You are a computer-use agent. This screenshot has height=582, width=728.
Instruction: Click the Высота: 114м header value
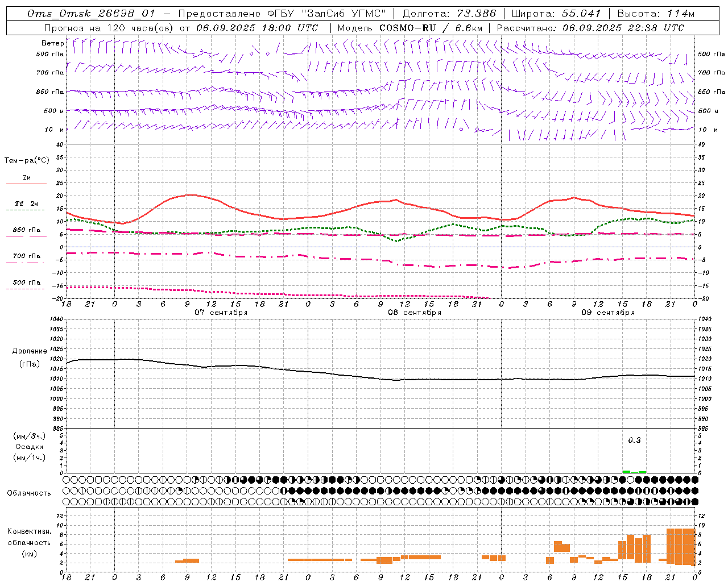(x=656, y=14)
